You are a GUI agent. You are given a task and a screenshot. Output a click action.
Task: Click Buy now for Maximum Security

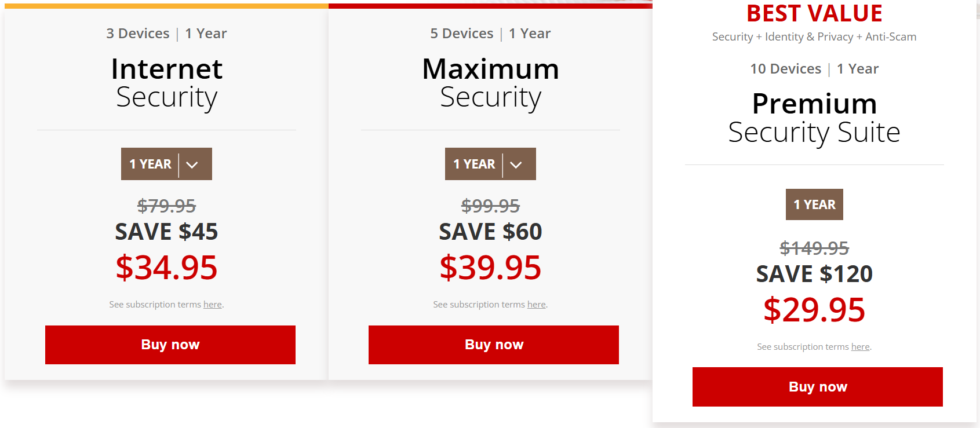tap(493, 345)
